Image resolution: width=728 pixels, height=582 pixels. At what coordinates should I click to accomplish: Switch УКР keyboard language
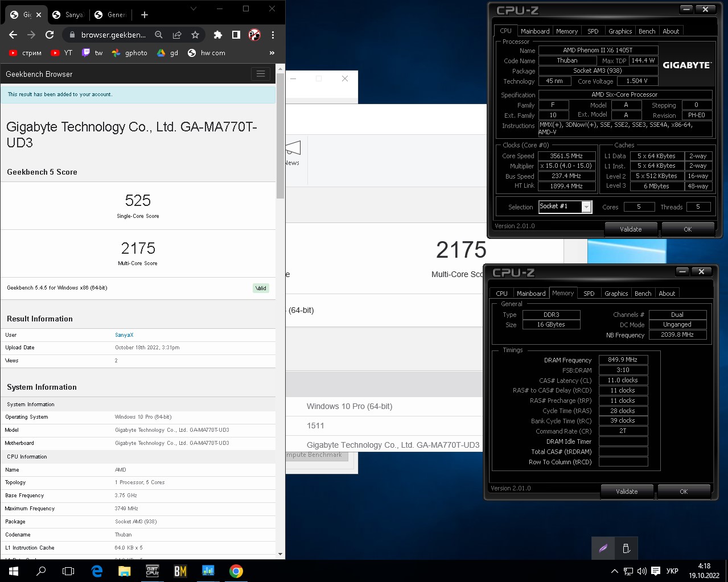point(672,571)
